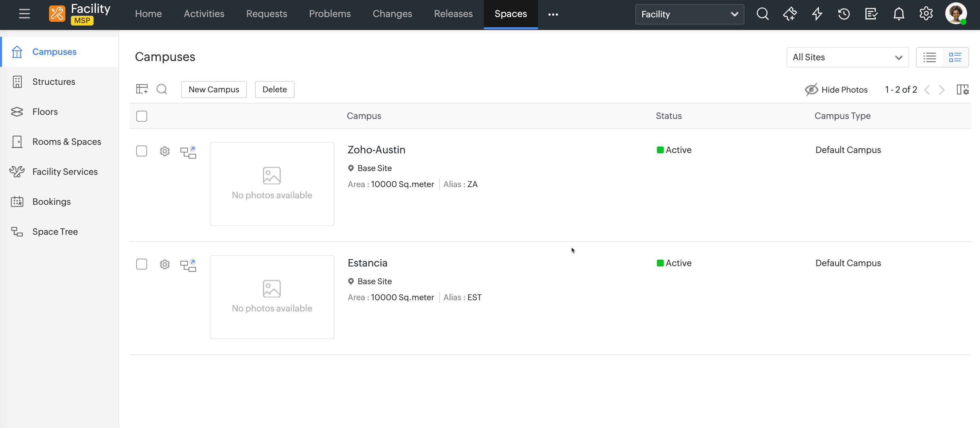
Task: Open the column chooser settings icon
Action: tap(963, 90)
